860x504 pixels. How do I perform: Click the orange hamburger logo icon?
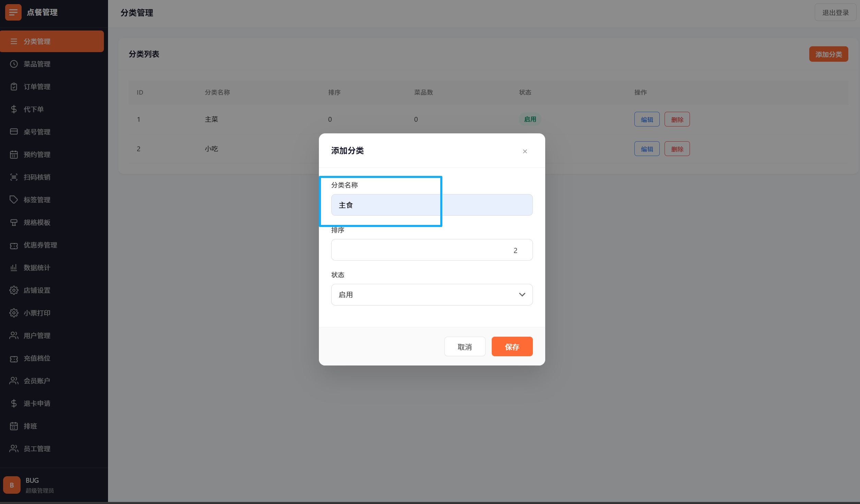(13, 12)
